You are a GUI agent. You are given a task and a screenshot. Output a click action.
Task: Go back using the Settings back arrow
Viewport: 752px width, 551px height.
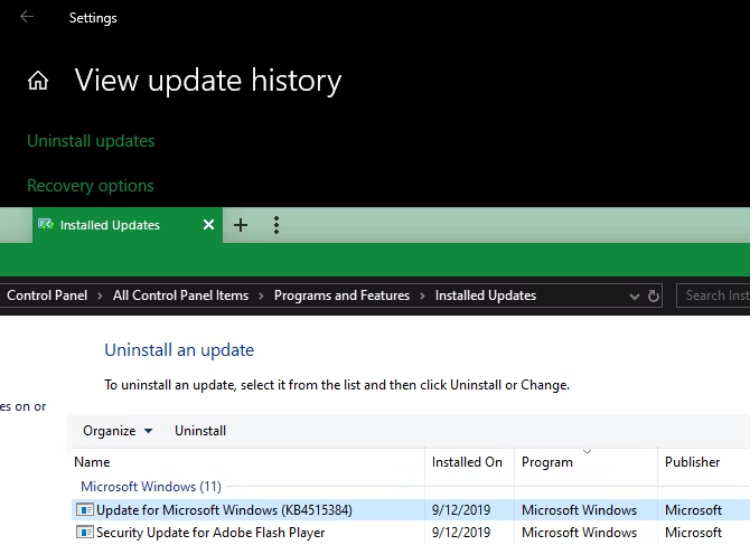(x=27, y=17)
